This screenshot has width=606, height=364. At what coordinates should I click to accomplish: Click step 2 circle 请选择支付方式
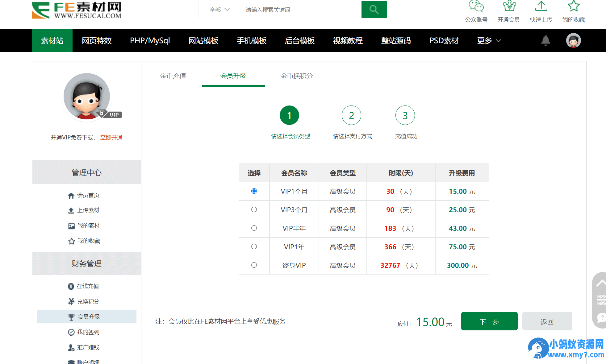click(351, 115)
